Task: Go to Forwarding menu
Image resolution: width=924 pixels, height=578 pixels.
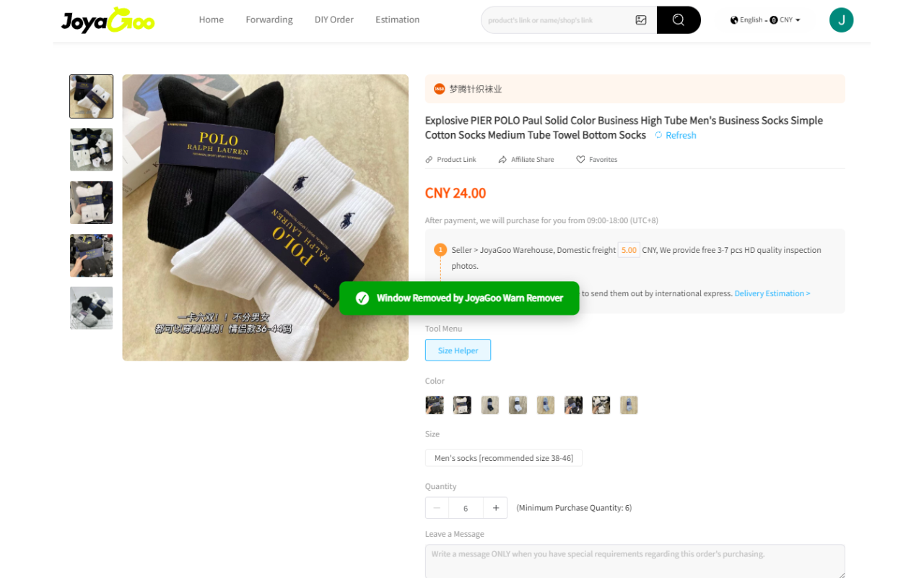Action: pos(269,20)
